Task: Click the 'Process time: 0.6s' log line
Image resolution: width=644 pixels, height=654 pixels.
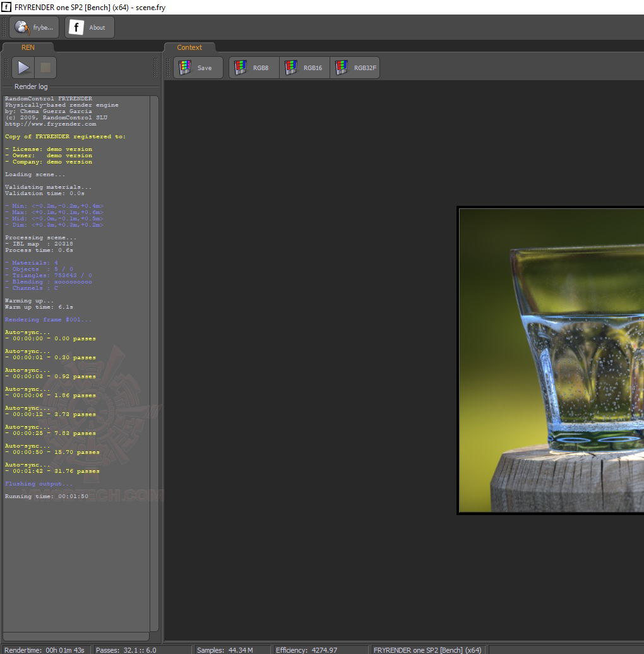Action: click(x=39, y=250)
